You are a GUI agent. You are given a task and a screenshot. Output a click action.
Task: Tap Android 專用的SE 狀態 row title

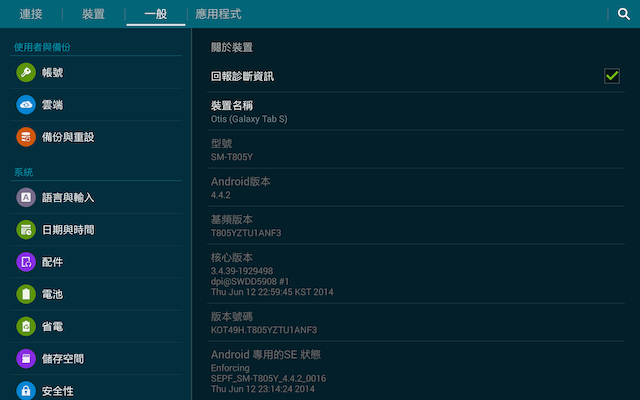click(x=265, y=355)
